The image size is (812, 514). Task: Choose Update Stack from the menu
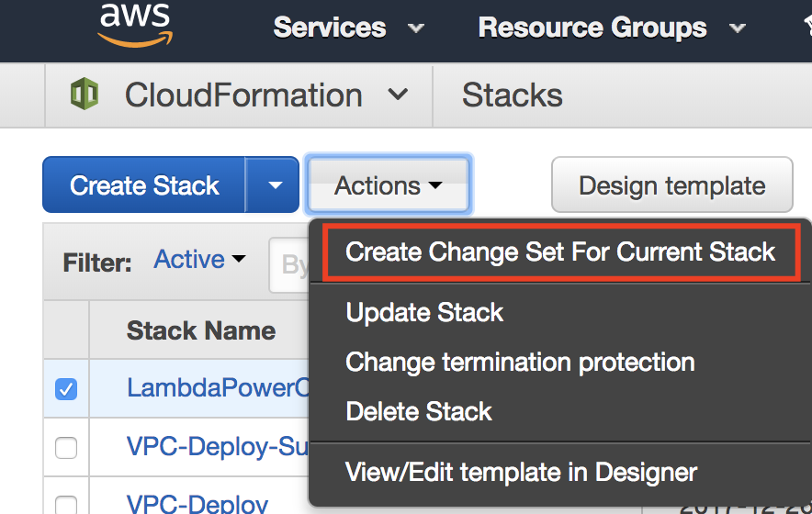(424, 312)
